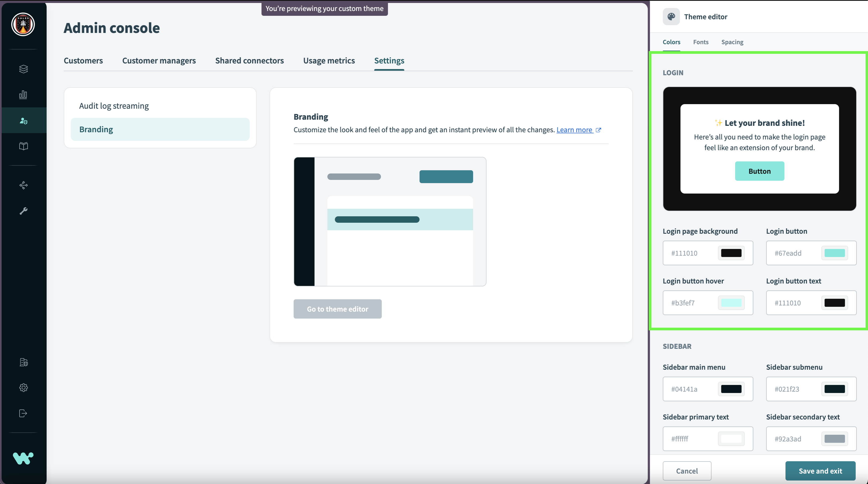Click the connections node icon in sidebar
This screenshot has width=868, height=484.
pyautogui.click(x=23, y=185)
